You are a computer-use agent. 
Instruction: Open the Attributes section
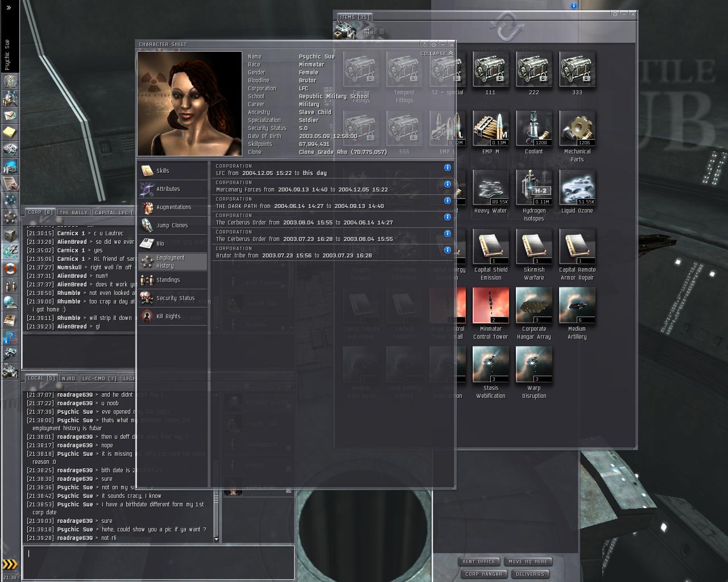tap(172, 189)
